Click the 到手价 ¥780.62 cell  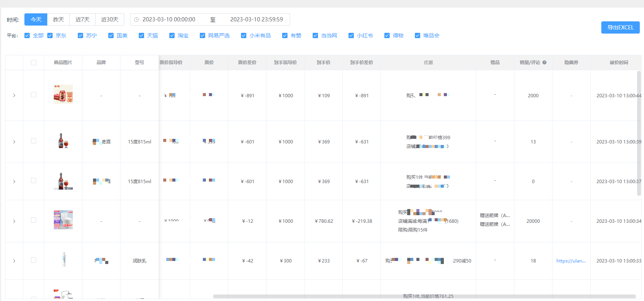click(x=324, y=221)
